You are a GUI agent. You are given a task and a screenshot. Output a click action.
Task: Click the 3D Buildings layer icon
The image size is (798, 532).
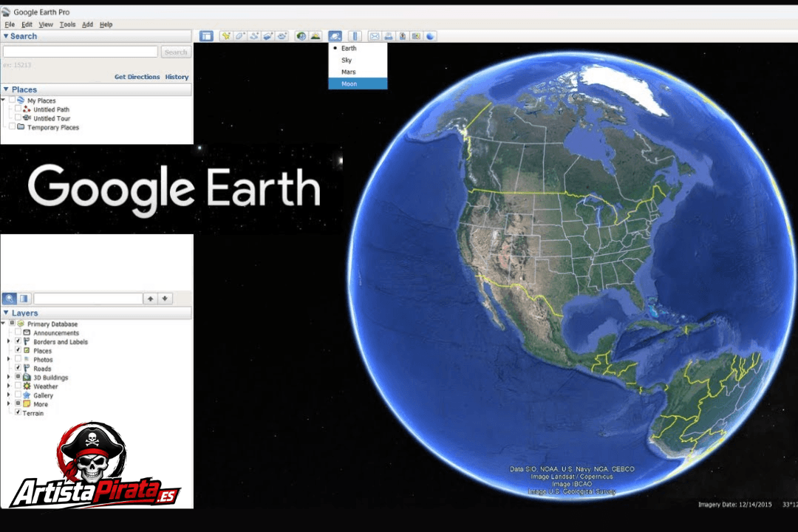tap(27, 378)
